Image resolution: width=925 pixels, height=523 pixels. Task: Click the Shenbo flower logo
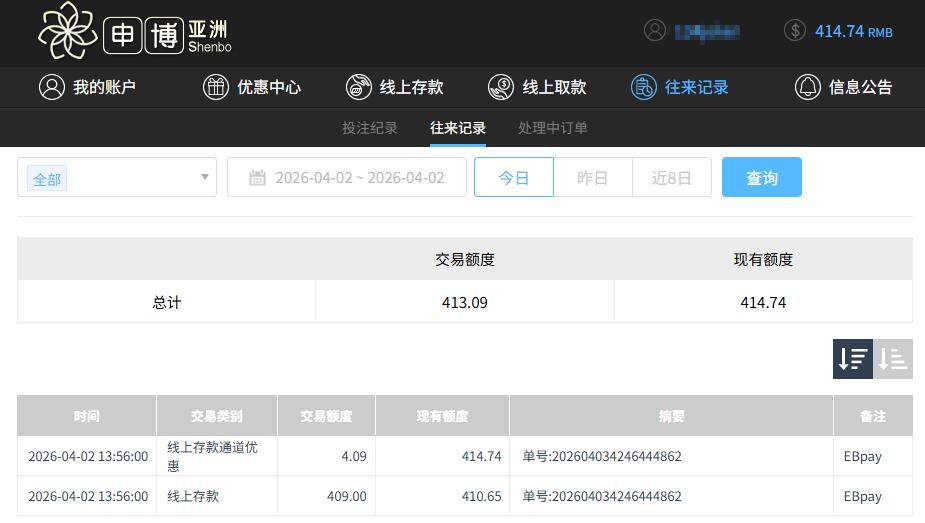point(68,30)
